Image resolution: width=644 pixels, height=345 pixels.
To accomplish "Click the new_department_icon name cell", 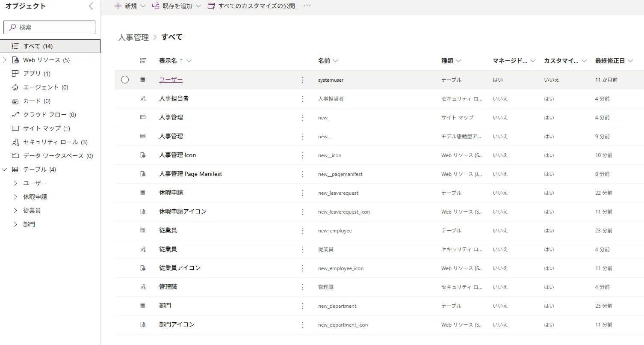I will pyautogui.click(x=343, y=325).
